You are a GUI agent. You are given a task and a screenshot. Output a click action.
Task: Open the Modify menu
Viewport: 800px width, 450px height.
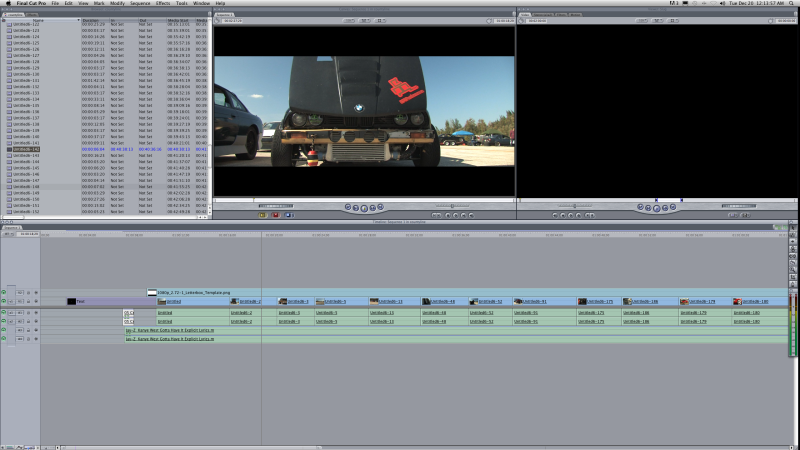point(117,3)
